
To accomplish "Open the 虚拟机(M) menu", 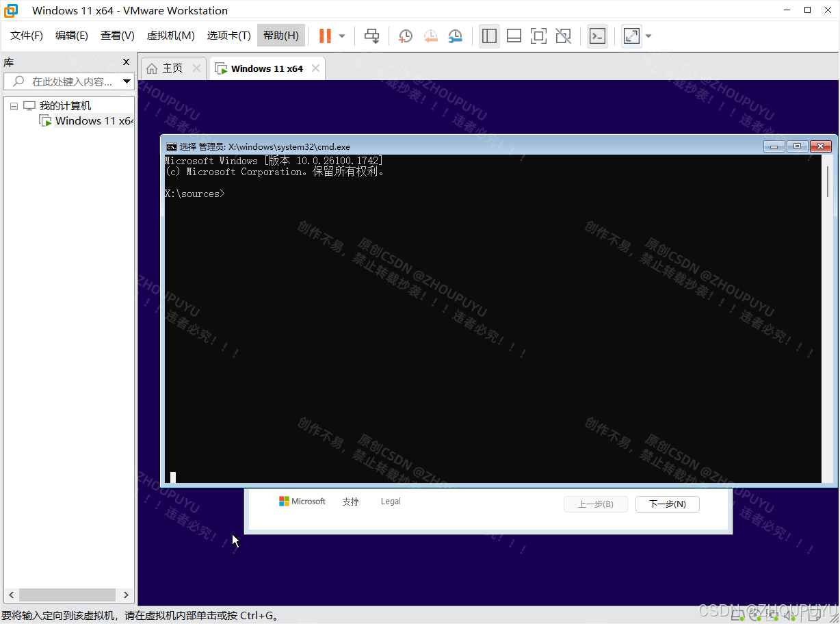I will point(171,36).
